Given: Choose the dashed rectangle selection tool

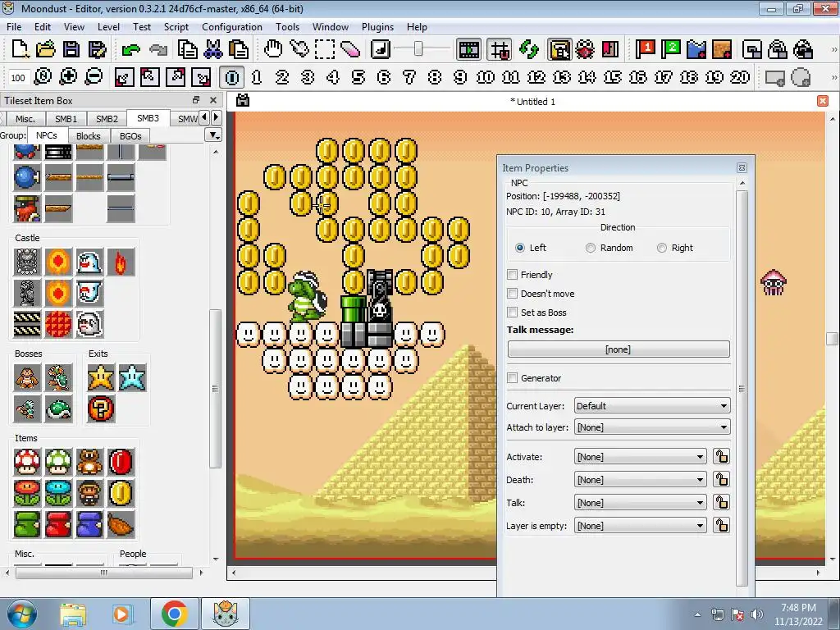Looking at the screenshot, I should [x=325, y=50].
